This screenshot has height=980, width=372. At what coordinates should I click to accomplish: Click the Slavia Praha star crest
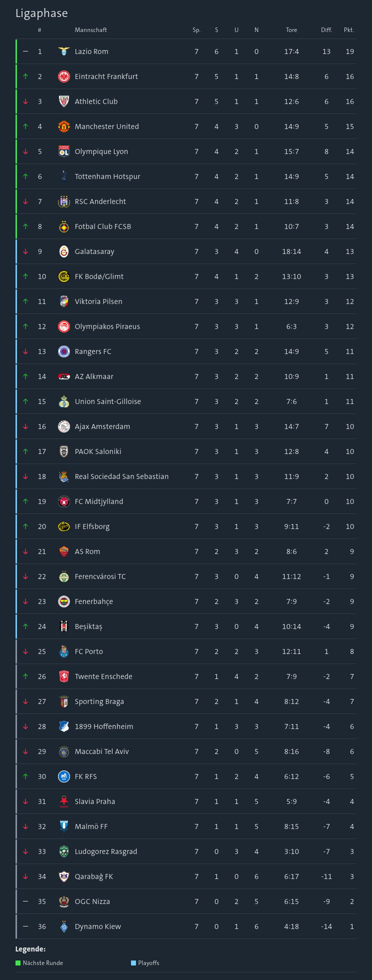[x=64, y=801]
